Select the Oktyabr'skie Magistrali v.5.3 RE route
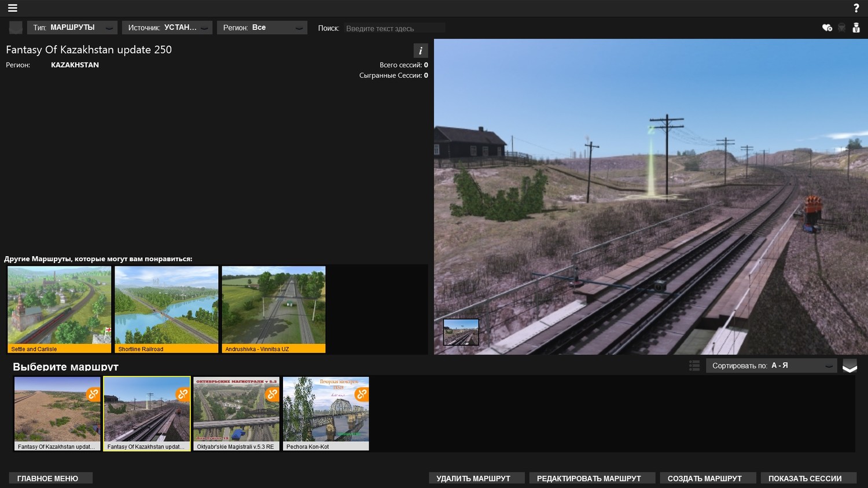The image size is (868, 488). 237,413
